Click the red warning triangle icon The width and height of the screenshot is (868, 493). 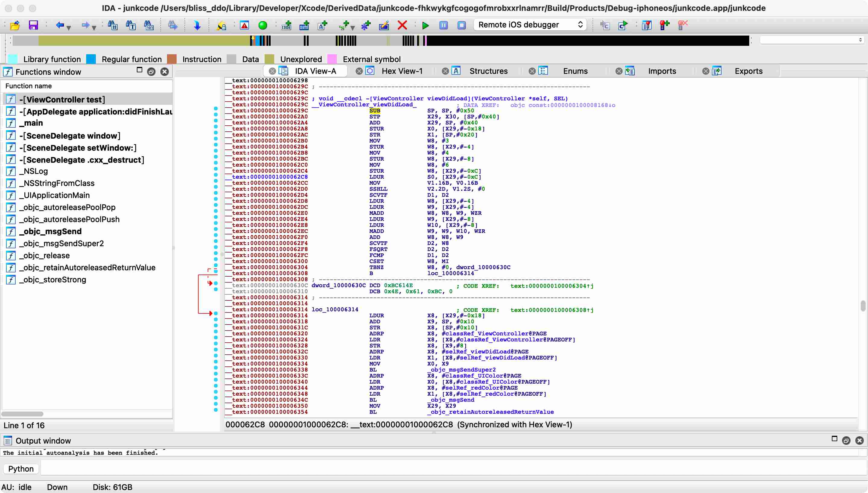point(244,25)
